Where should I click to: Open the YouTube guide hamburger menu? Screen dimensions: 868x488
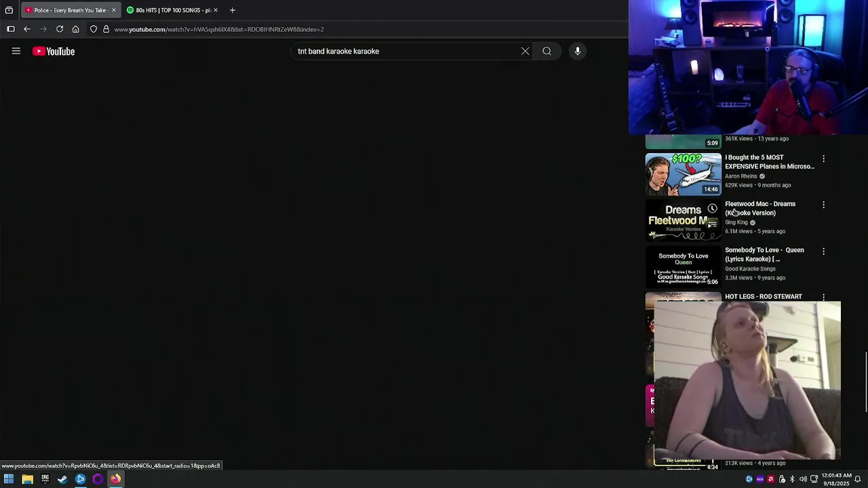click(16, 51)
